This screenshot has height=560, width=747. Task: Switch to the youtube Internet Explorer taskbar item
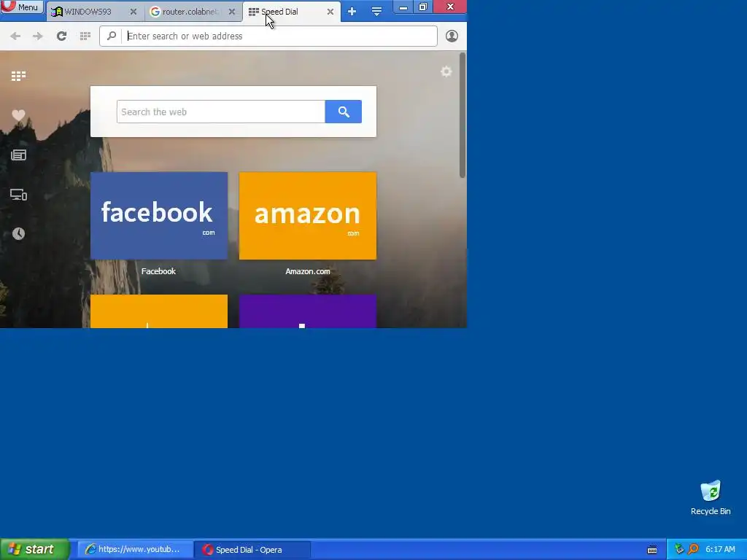tap(135, 550)
